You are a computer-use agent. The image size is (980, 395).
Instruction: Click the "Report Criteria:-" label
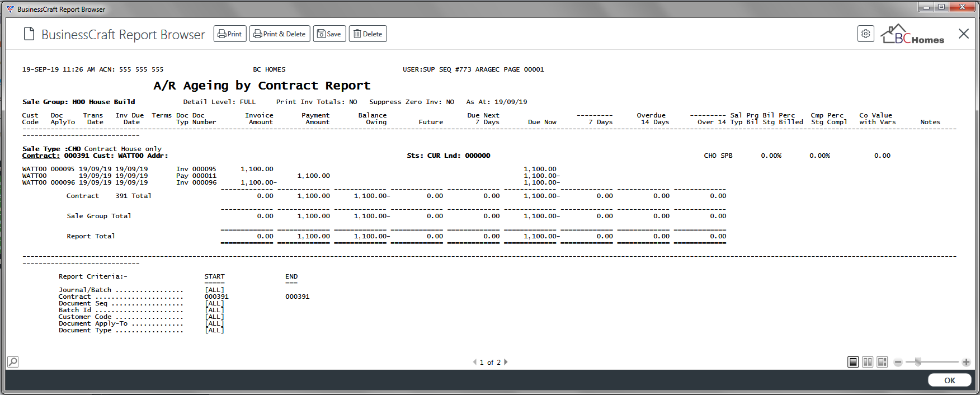click(x=93, y=276)
